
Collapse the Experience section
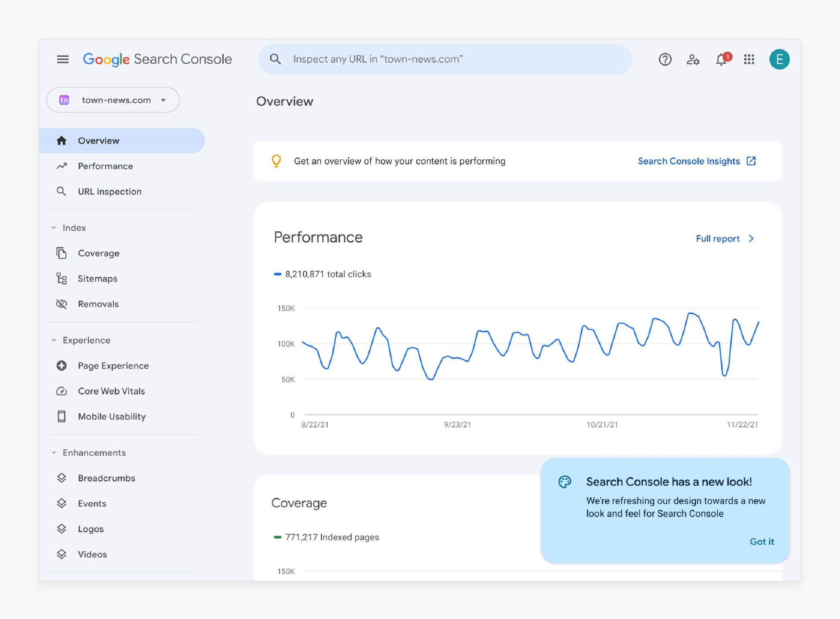click(54, 340)
